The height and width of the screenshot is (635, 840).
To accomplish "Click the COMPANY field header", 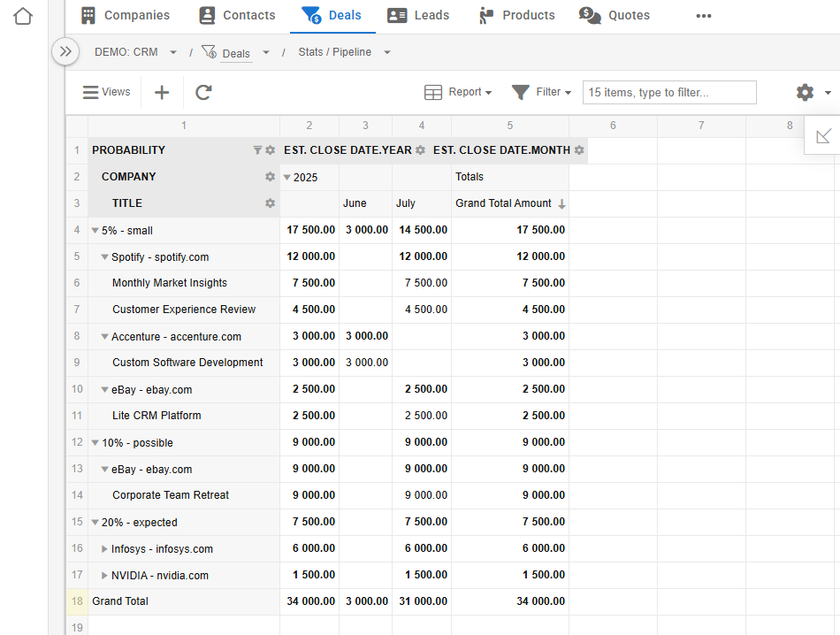I will 128,176.
